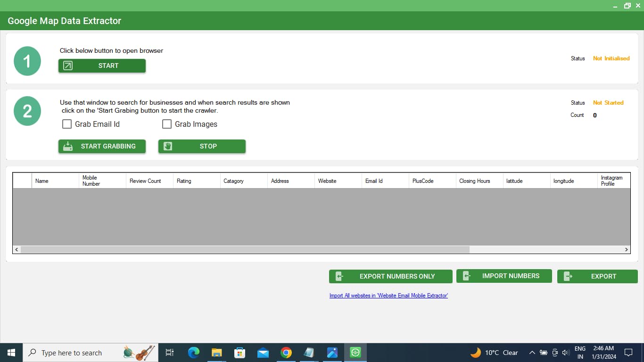Click the battery icon in system tray
The image size is (644, 362).
point(543,353)
